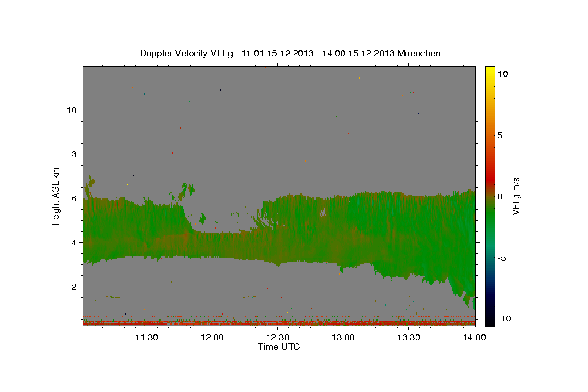
Task: Click the yellow top of the colorbar
Action: [490, 71]
